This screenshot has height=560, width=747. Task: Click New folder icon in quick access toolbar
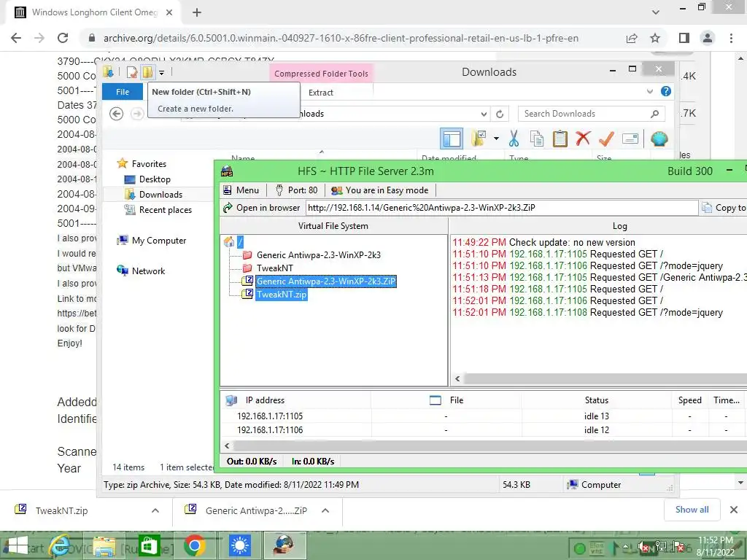[x=147, y=72]
